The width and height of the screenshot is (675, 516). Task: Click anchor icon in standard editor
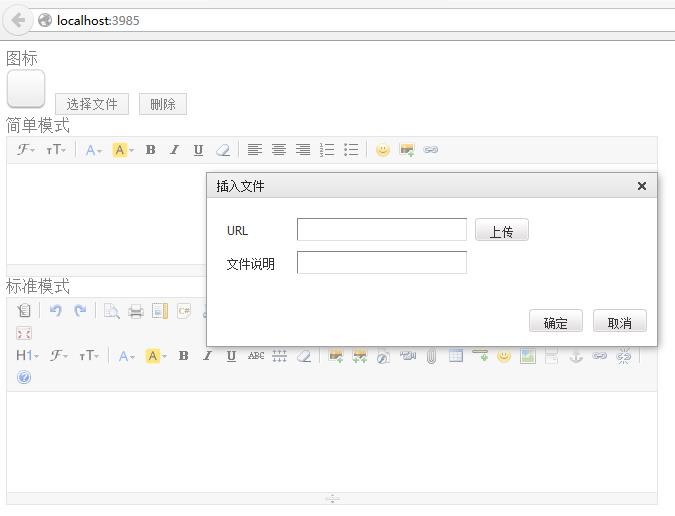tap(576, 356)
